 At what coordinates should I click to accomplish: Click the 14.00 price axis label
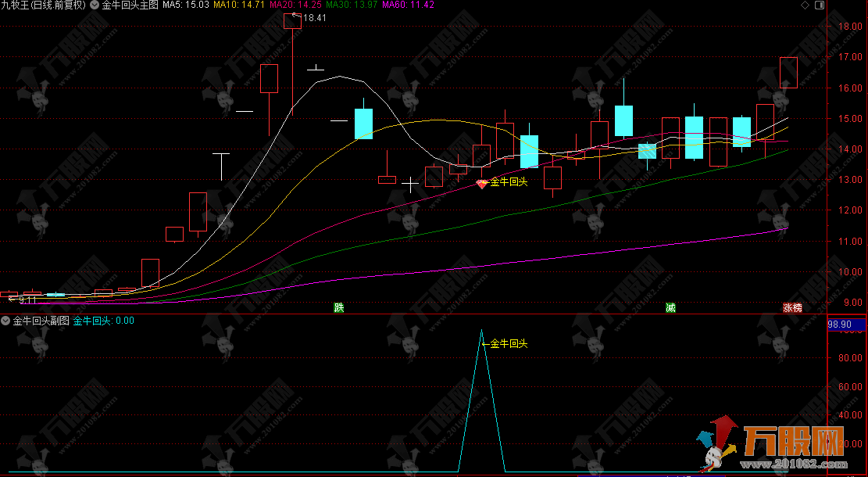click(x=850, y=149)
